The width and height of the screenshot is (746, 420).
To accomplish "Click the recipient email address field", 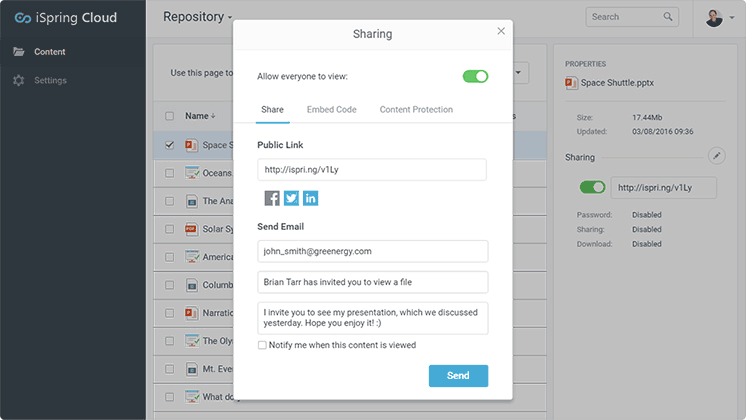I will point(371,251).
